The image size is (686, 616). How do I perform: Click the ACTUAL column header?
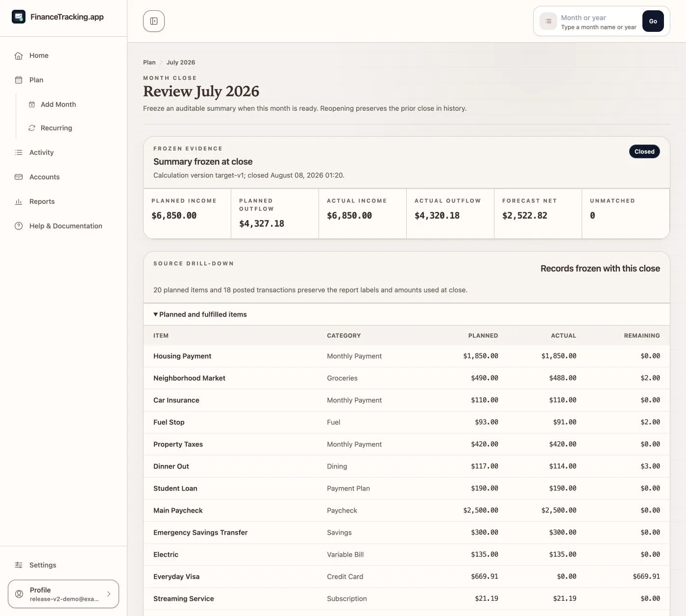tap(563, 336)
